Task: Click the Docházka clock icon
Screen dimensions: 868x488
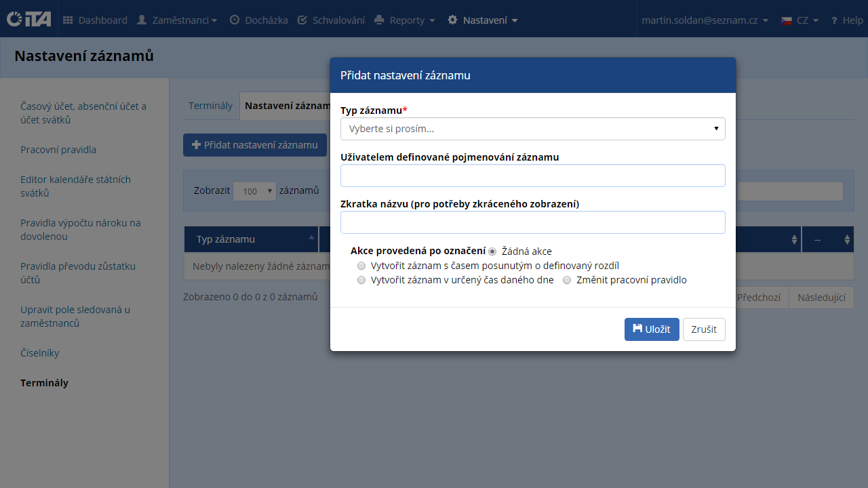Action: (x=235, y=20)
